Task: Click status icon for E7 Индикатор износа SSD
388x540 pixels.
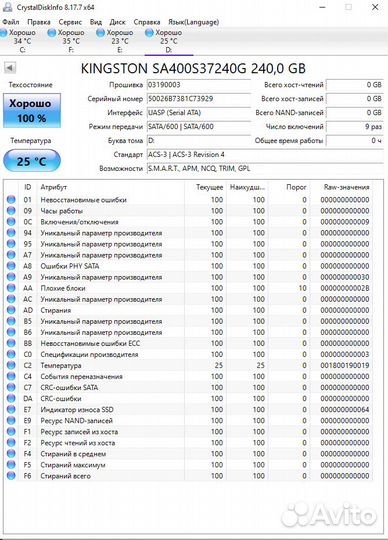Action: click(x=11, y=409)
